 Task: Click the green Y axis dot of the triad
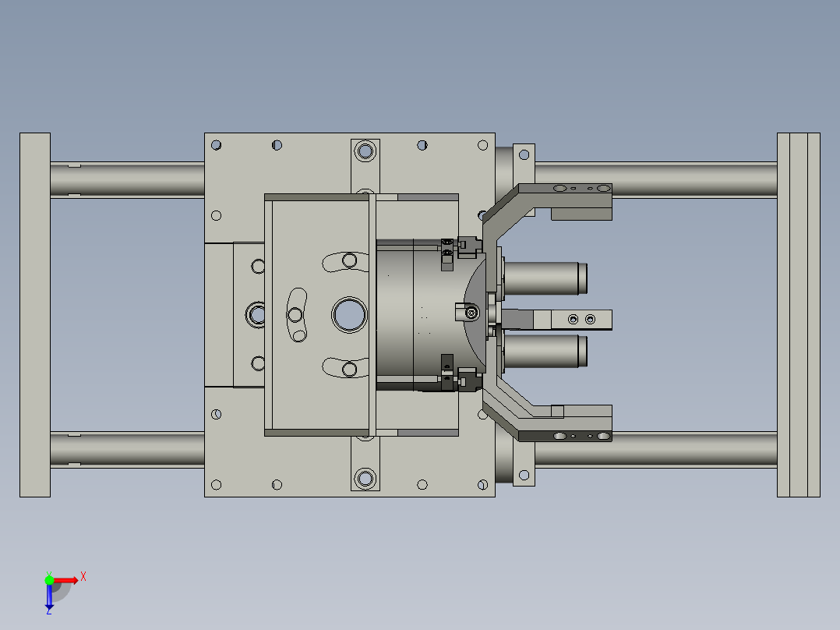click(49, 580)
